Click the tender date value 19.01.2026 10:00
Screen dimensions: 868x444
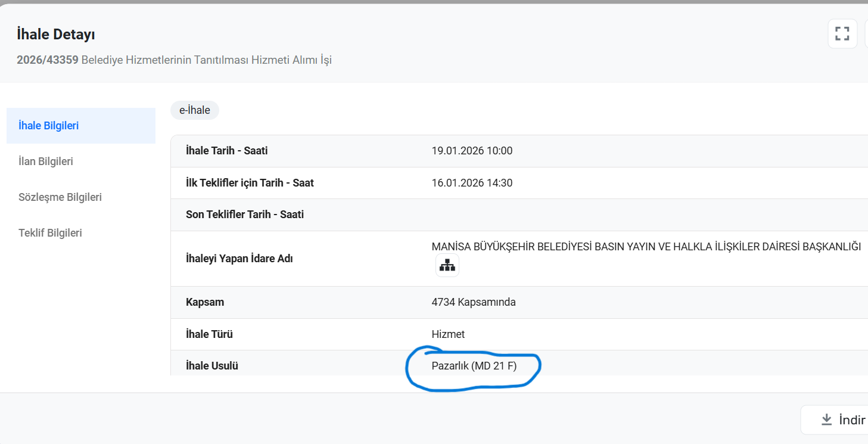[x=472, y=151]
